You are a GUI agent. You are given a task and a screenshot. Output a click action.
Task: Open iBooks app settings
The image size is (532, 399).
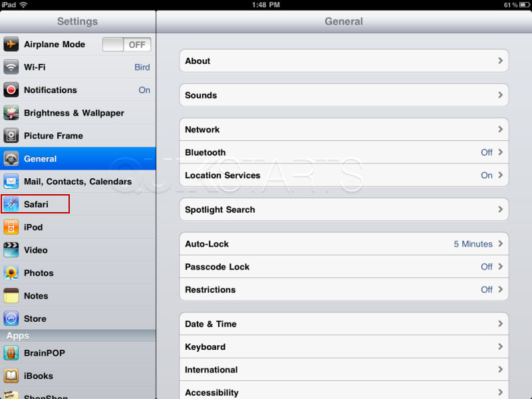tap(78, 376)
